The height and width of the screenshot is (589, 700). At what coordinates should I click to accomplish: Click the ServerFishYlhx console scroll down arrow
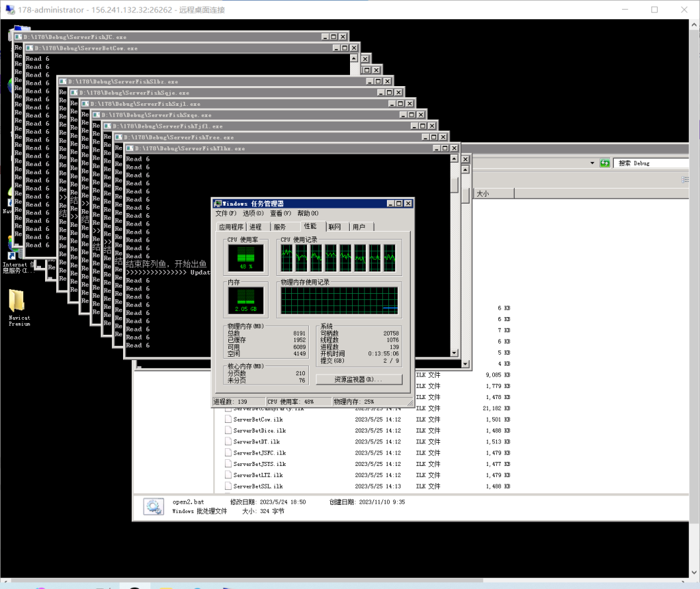[455, 353]
